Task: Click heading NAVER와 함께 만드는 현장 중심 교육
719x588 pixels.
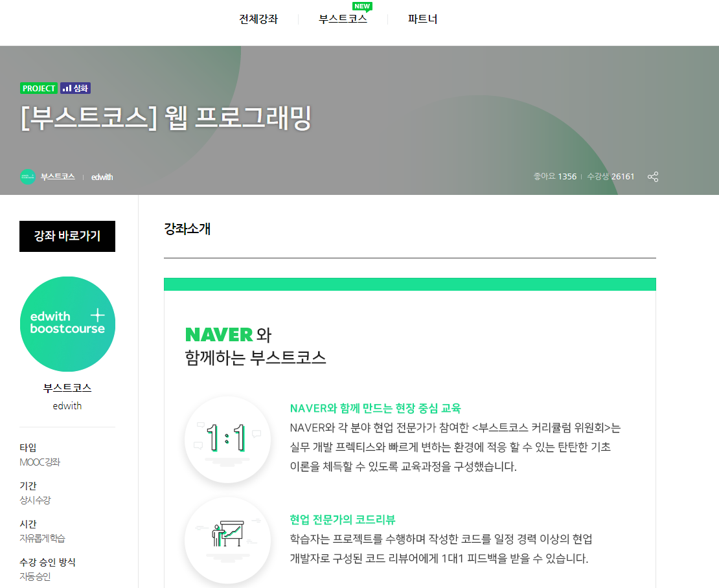Action: tap(375, 409)
